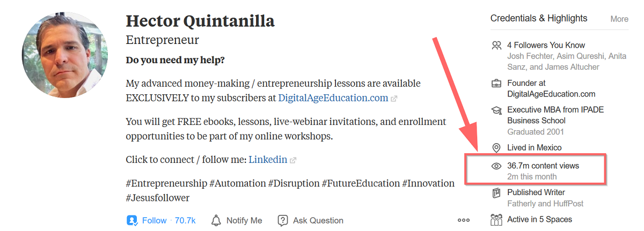Screen dimensions: 644x231
Task: Open the three-dots more options menu
Action: (x=464, y=220)
